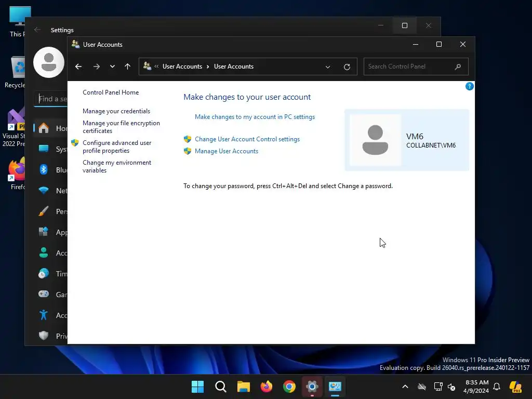Select Home in Settings sidebar

(x=50, y=128)
